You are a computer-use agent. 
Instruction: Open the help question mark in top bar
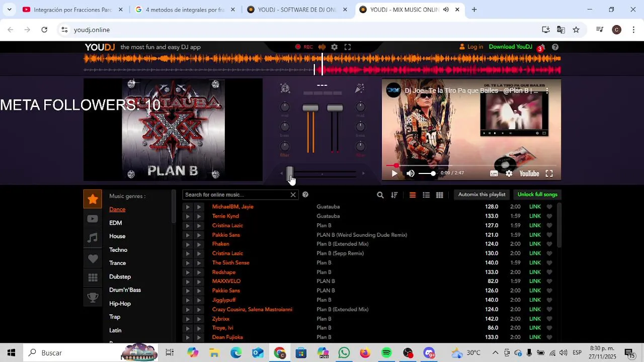555,47
